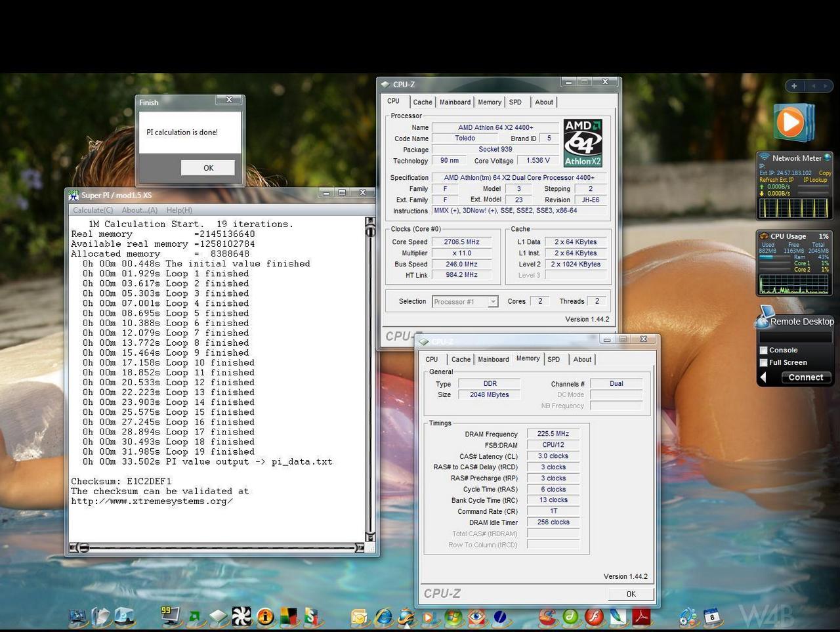Click the sidebar next-page arrow
This screenshot has width=840, height=632.
click(x=824, y=86)
